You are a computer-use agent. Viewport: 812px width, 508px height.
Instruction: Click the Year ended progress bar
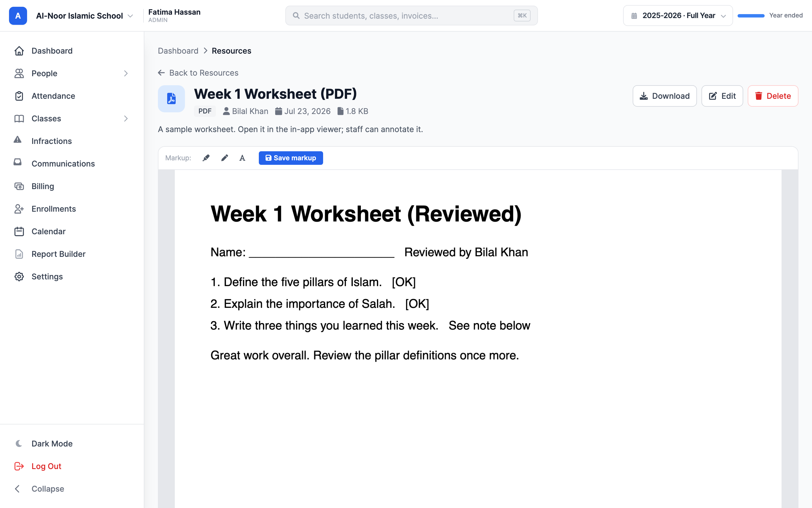click(751, 16)
